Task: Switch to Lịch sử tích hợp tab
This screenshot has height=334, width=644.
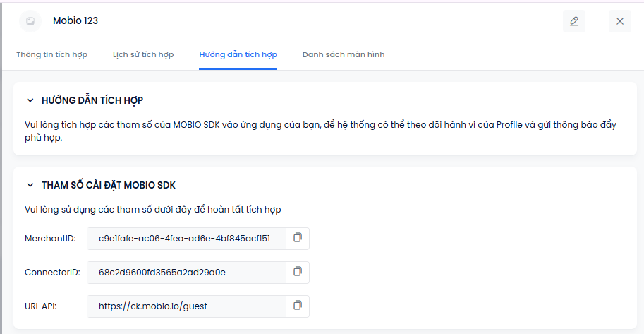Action: (143, 54)
